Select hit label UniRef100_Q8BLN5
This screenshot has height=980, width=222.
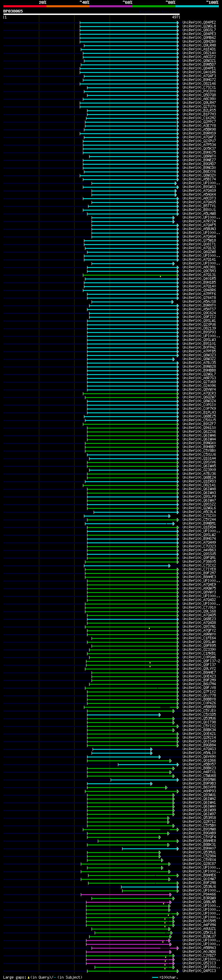coord(199,902)
